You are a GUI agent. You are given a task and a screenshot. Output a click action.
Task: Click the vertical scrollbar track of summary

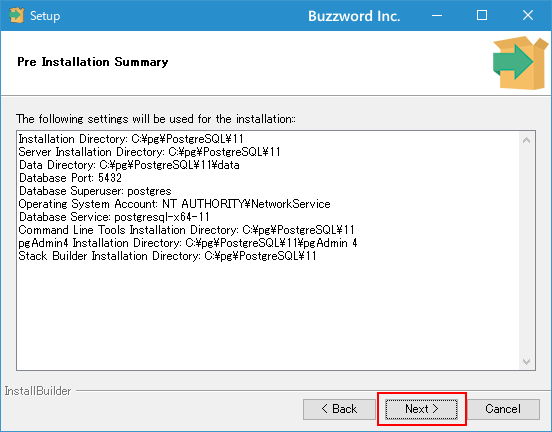click(527, 251)
